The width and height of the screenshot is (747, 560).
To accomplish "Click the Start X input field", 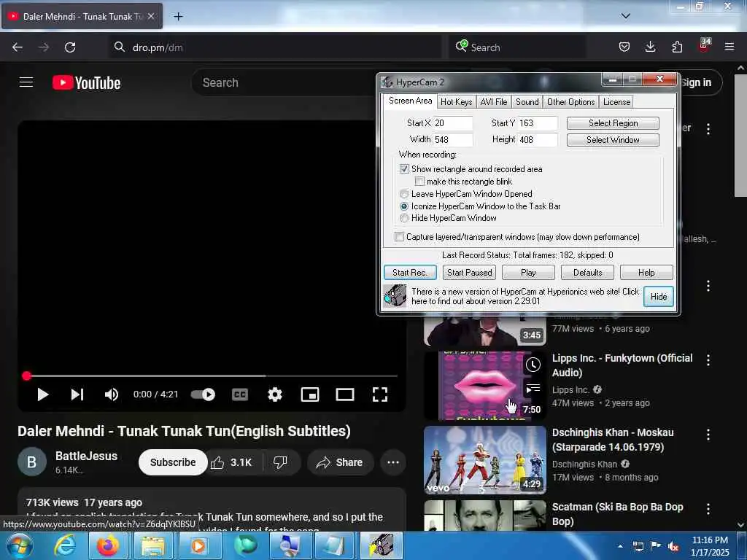I will (x=452, y=122).
